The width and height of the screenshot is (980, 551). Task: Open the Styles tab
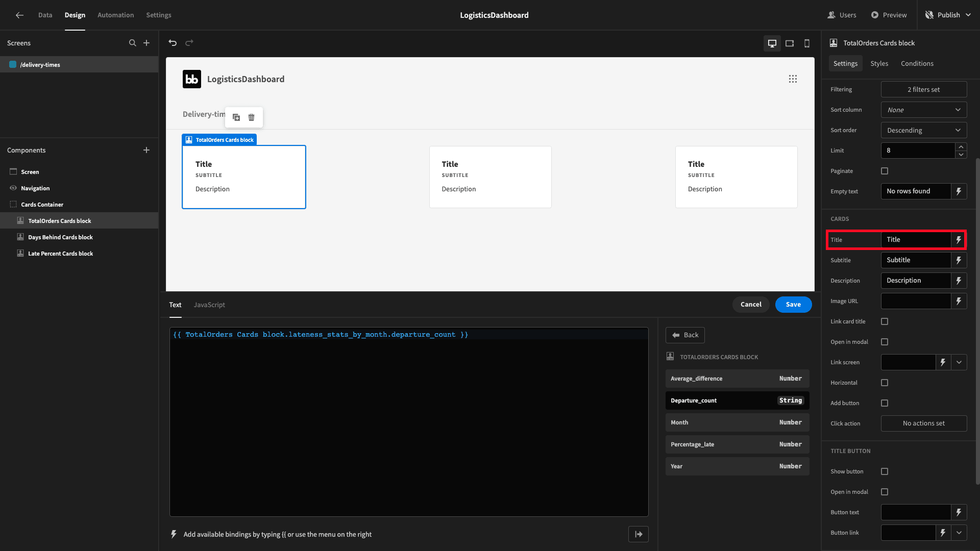879,63
